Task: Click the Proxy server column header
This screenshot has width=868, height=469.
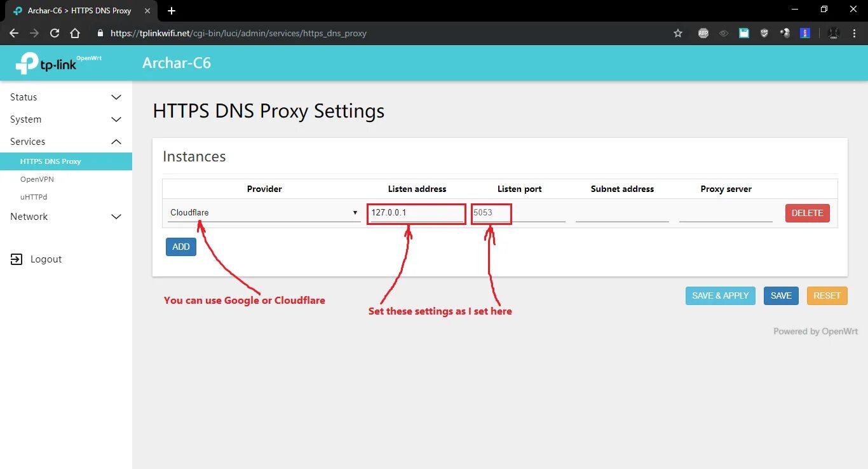Action: (726, 189)
